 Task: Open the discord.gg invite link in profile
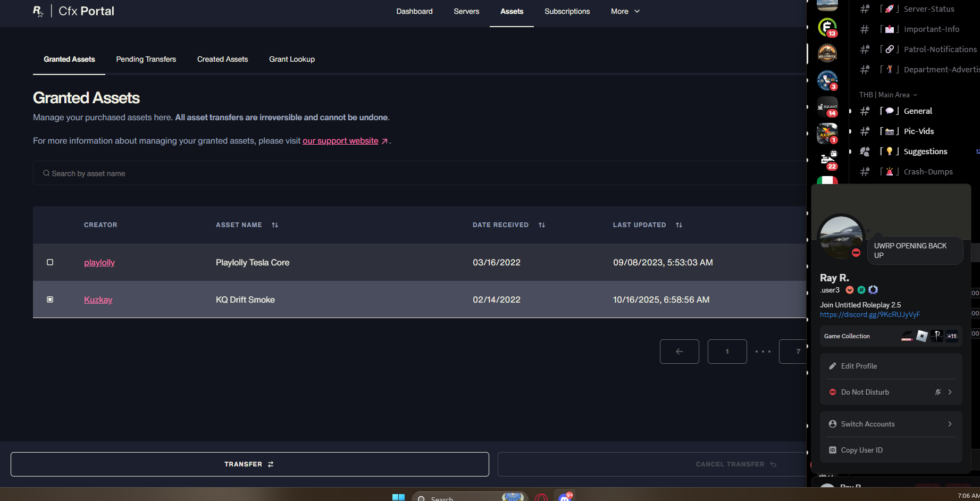(x=870, y=314)
